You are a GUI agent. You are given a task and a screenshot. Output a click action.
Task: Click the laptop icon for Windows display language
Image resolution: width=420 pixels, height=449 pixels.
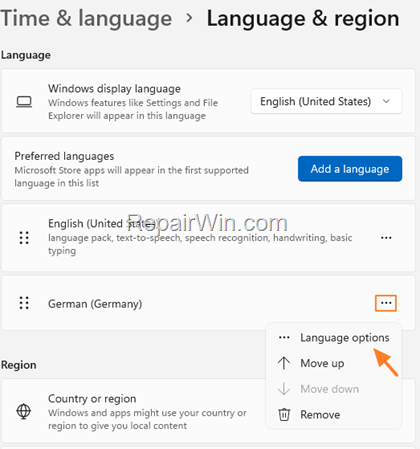[x=24, y=102]
